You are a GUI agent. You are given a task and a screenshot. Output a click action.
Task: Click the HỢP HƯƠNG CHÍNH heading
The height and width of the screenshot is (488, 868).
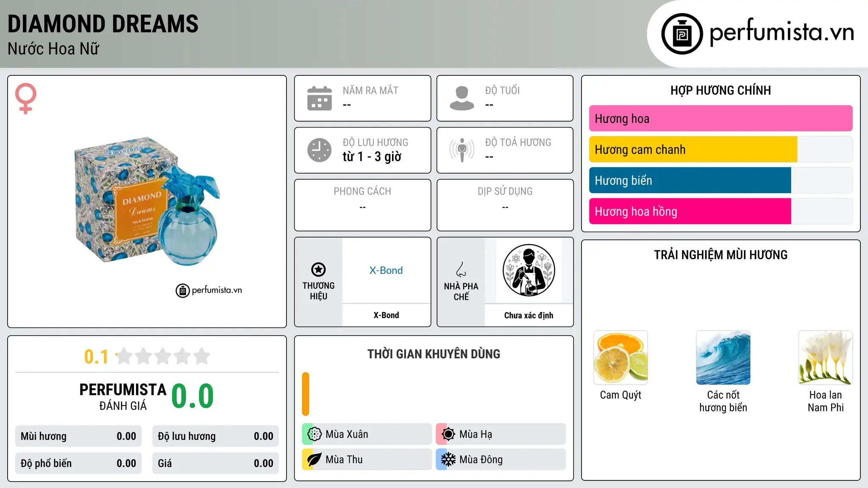point(721,90)
